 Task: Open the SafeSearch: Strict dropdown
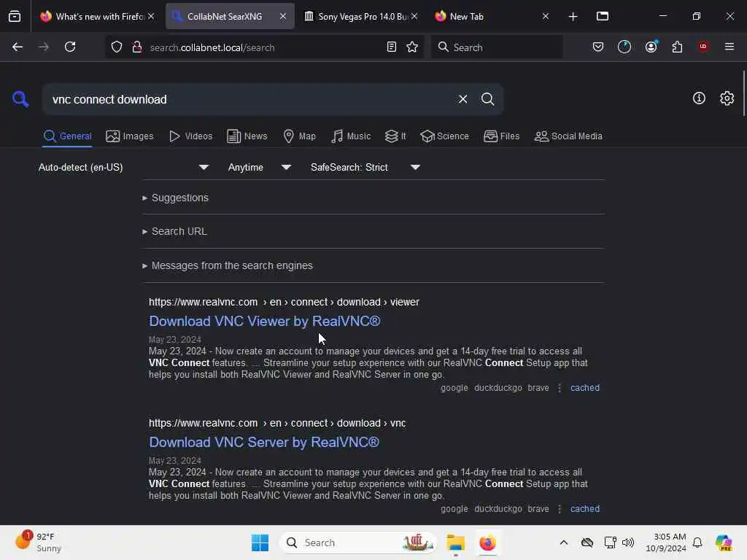365,167
